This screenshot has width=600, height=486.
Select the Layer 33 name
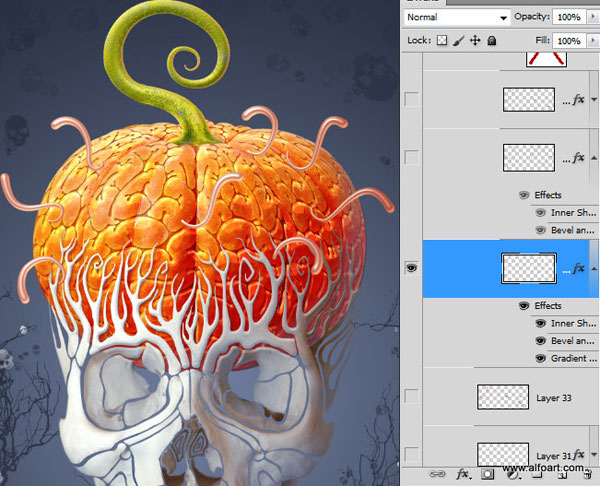click(x=554, y=398)
